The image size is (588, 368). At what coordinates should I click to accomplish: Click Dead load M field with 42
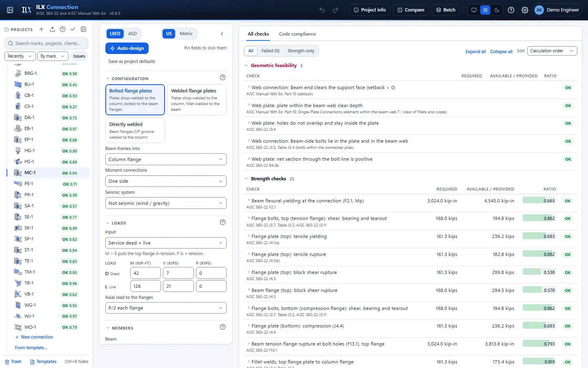145,273
